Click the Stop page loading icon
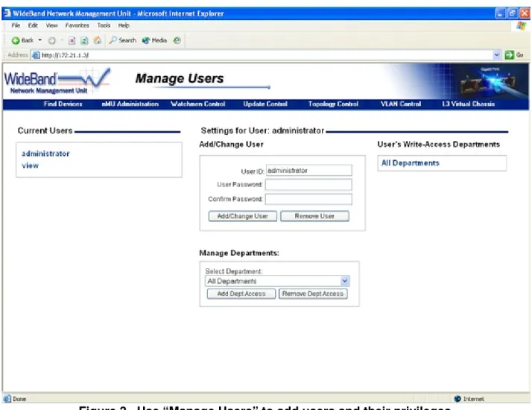This screenshot has height=410, width=532. [72, 41]
